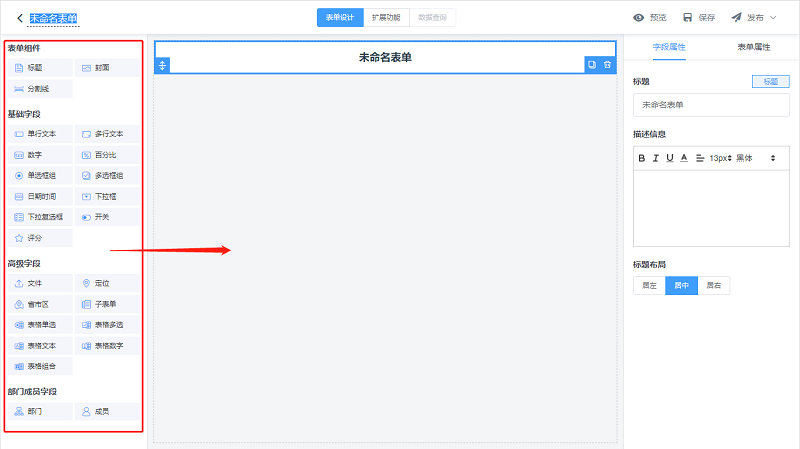Switch to the 扩展功能 tab
Viewport: 800px width, 449px height.
pyautogui.click(x=386, y=18)
